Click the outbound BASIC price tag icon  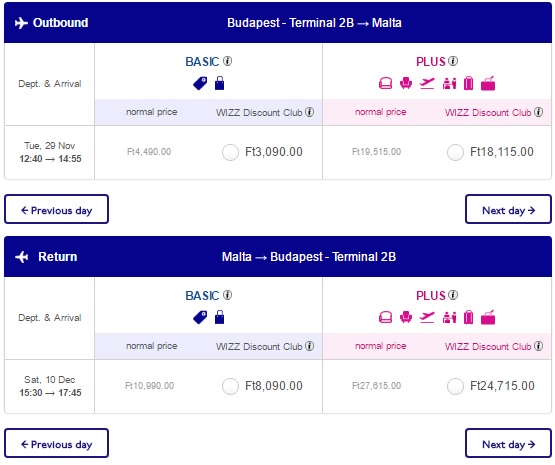click(200, 84)
